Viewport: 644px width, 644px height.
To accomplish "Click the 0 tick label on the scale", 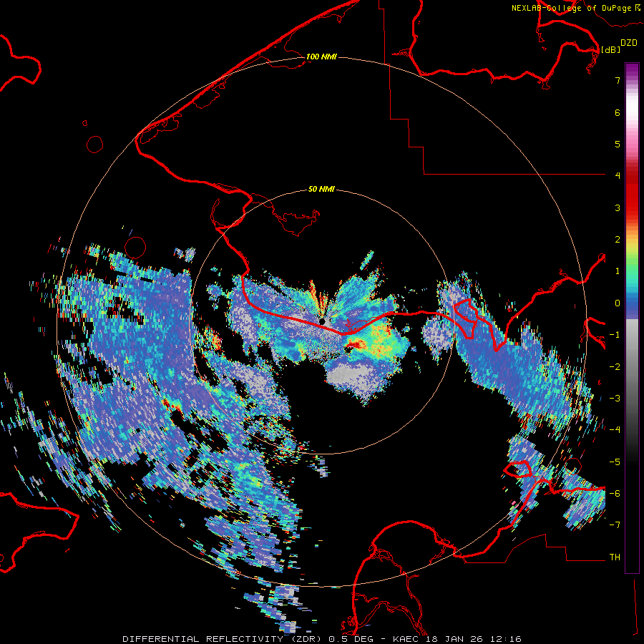I will (x=618, y=303).
